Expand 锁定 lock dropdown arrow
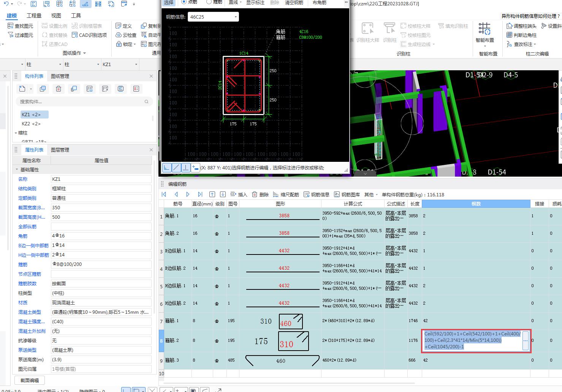 pos(135,44)
